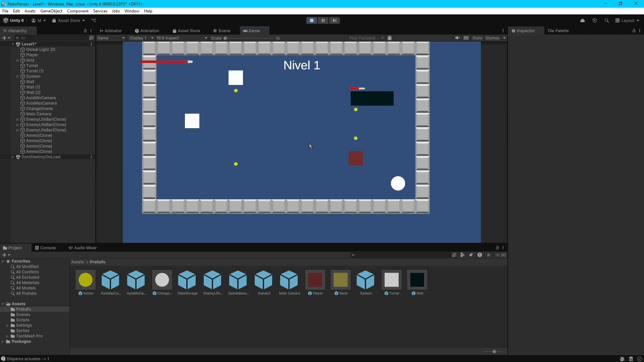Expand the Grid object in Hierarchy
Screen dimensions: 644x362
tap(17, 60)
